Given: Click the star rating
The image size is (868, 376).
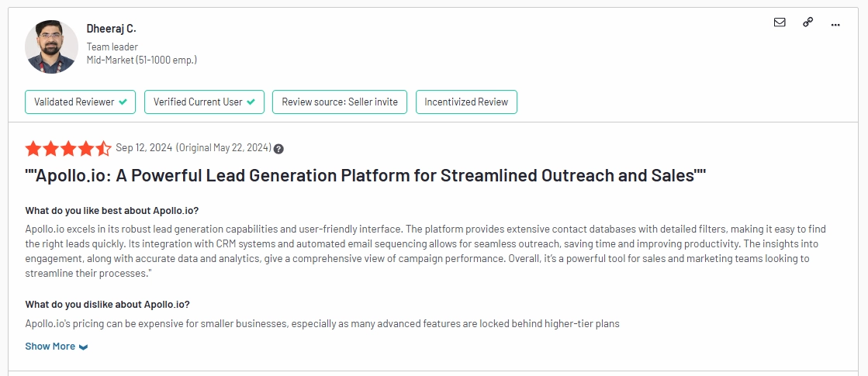Looking at the screenshot, I should 68,148.
